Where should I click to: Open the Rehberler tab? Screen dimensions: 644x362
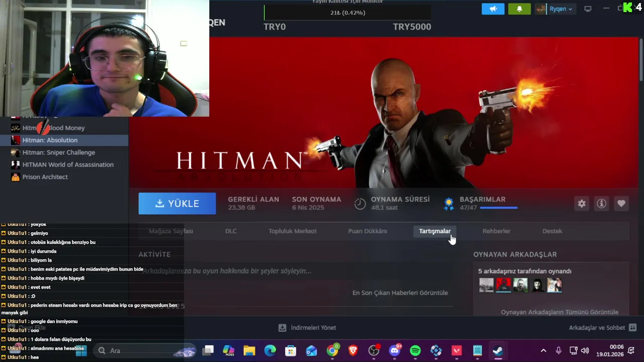coord(497,231)
